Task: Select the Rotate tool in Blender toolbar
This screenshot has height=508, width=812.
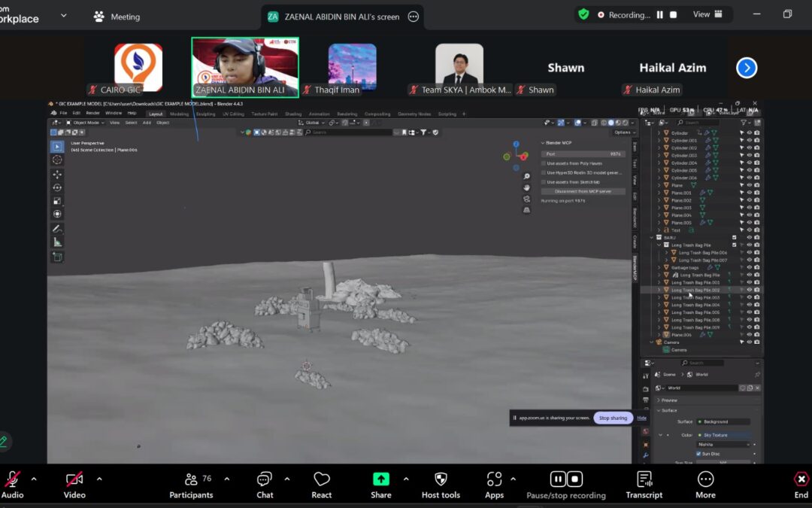Action: (57, 187)
